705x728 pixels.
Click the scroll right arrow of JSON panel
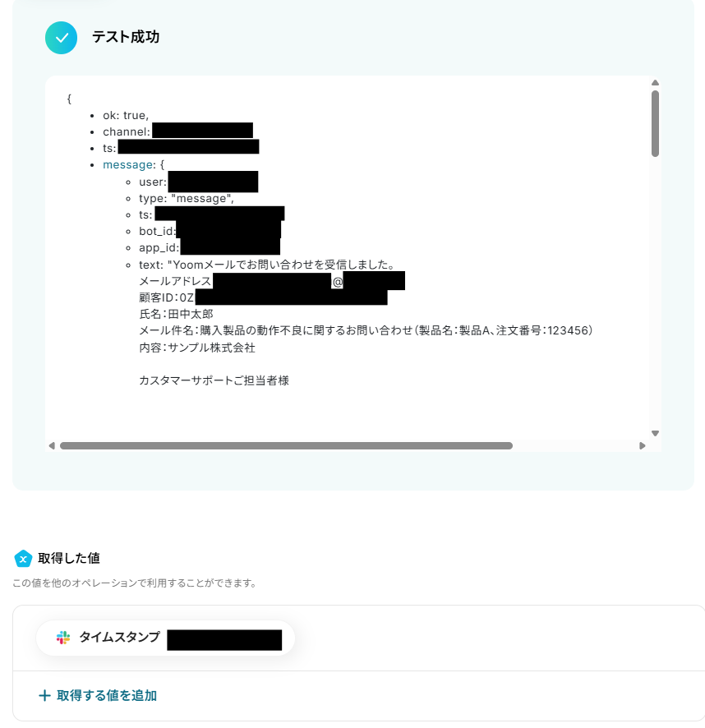(643, 445)
